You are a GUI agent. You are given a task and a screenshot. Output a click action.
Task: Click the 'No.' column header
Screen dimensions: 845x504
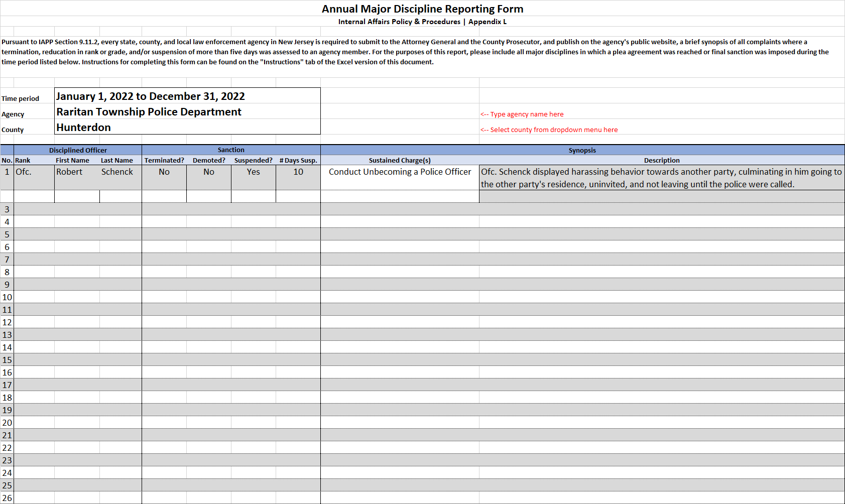[x=7, y=160]
